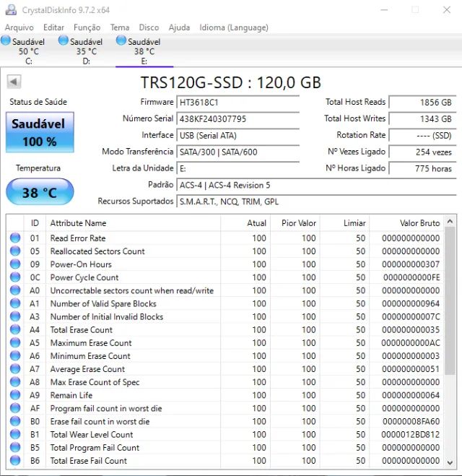The width and height of the screenshot is (462, 476).
Task: Click the scroll up arrow of attribute list
Action: coord(450,222)
